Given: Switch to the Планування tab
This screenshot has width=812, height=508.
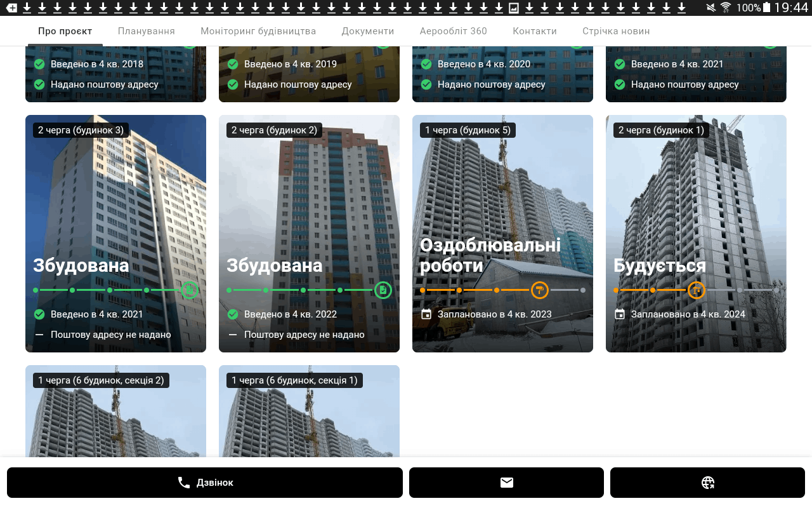Looking at the screenshot, I should 147,31.
